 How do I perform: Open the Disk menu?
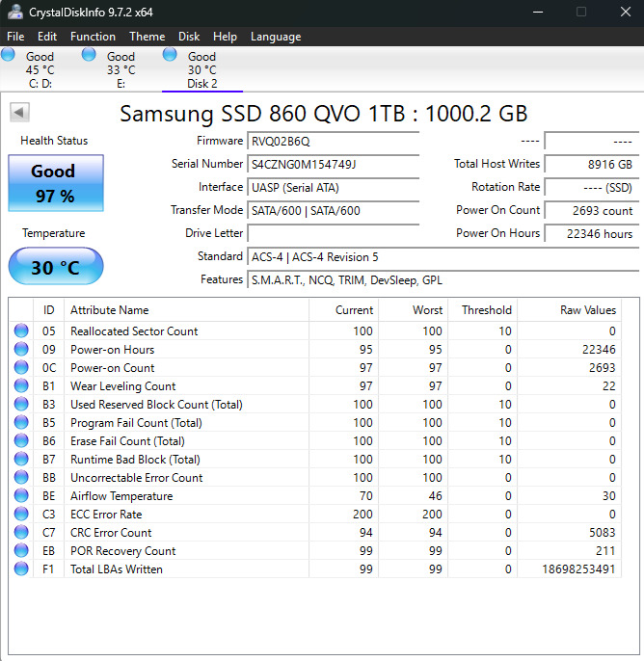coord(189,37)
